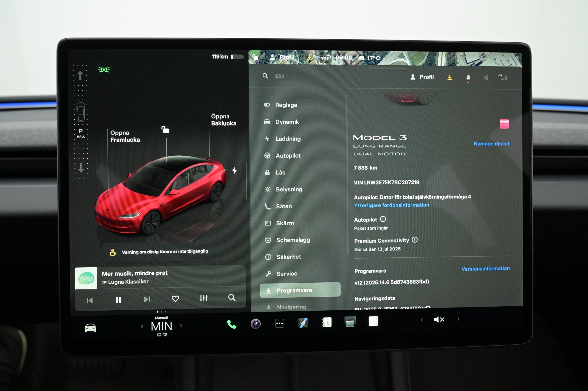This screenshot has width=588, height=391.
Task: Open the manual info book app
Action: pyautogui.click(x=327, y=322)
